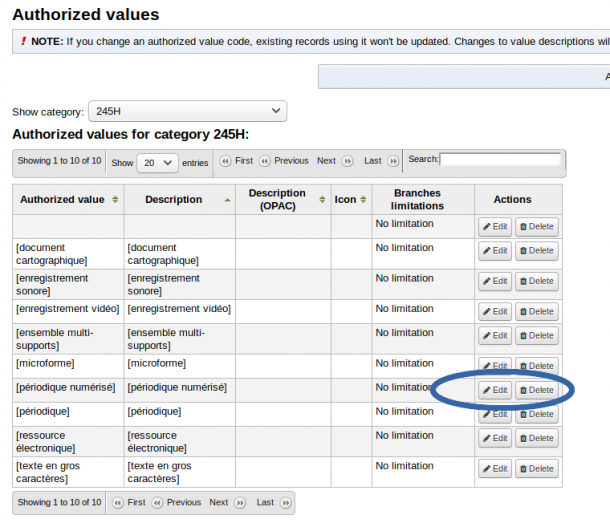610x531 pixels.
Task: Click the Last page arrow icon in top pager
Action: pyautogui.click(x=393, y=161)
